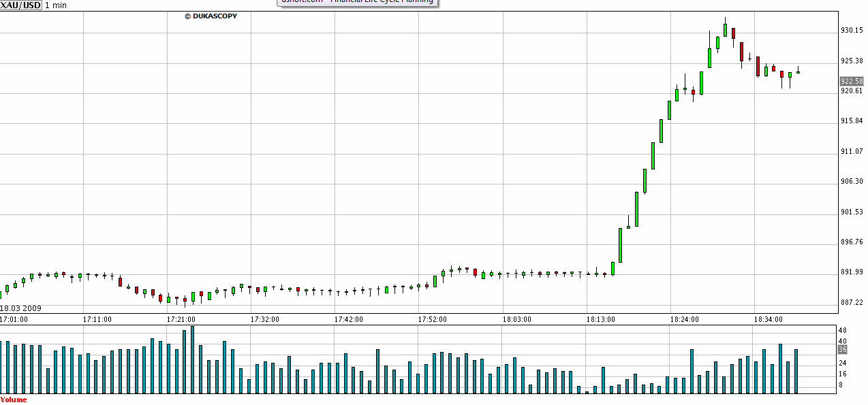Select the 24 volume axis value
The height and width of the screenshot is (405, 868).
(842, 363)
